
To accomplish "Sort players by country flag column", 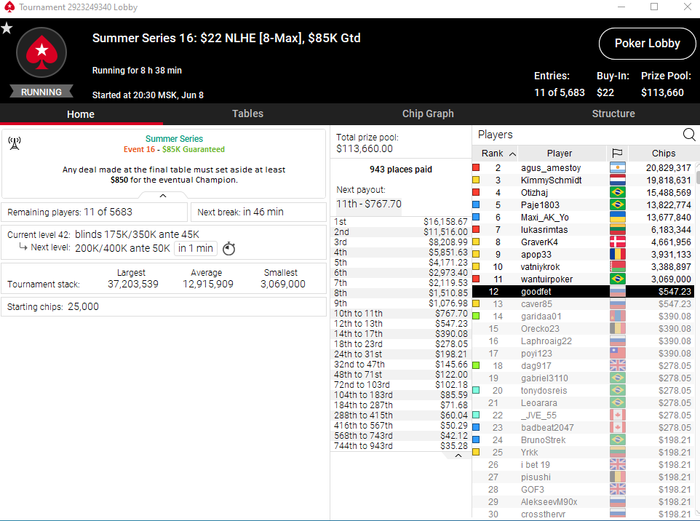I will point(617,153).
